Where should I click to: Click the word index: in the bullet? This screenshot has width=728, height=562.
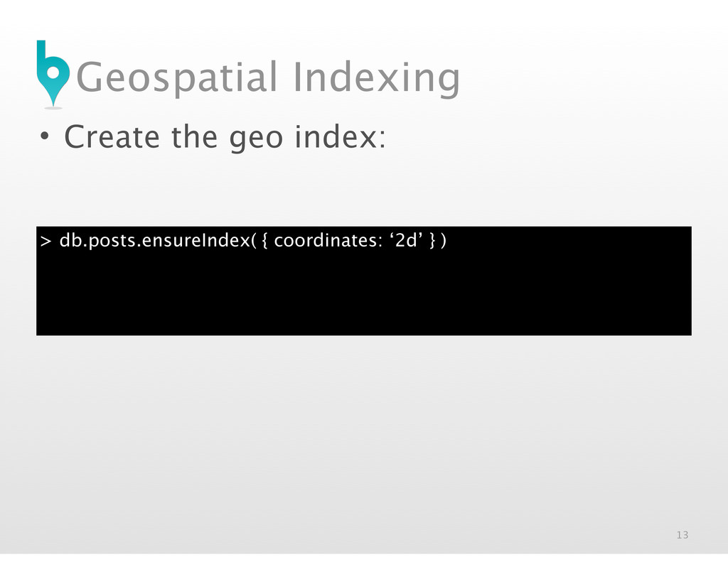pyautogui.click(x=341, y=137)
